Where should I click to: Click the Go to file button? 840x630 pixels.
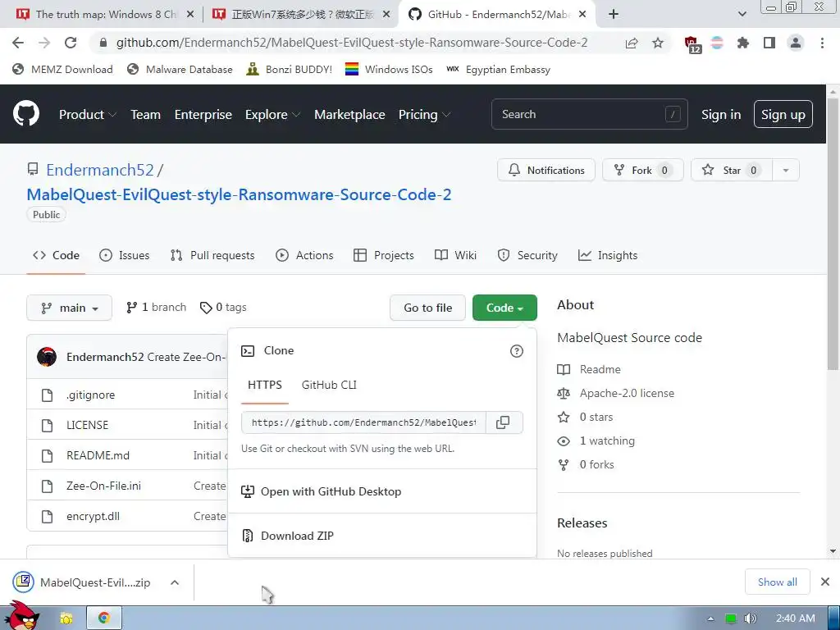coord(427,308)
